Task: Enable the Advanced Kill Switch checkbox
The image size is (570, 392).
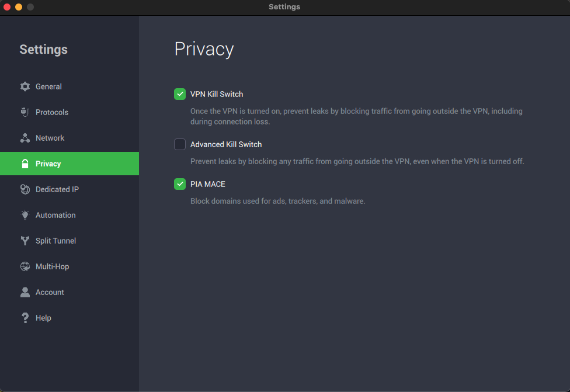Action: (x=180, y=144)
